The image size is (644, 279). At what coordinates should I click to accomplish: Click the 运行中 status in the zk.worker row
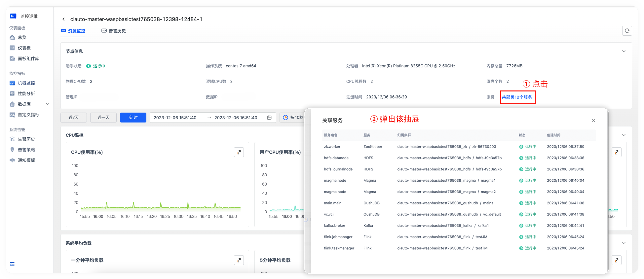tap(528, 147)
